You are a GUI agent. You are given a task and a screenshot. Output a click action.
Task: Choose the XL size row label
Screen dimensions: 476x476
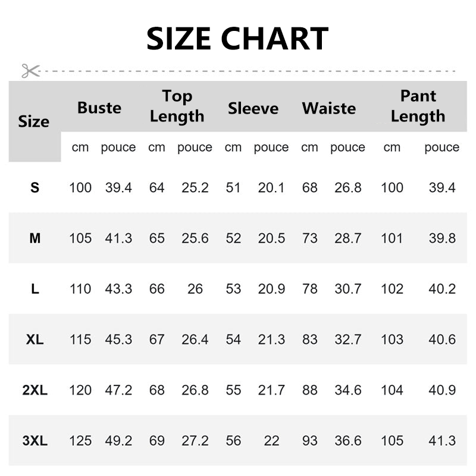35,339
